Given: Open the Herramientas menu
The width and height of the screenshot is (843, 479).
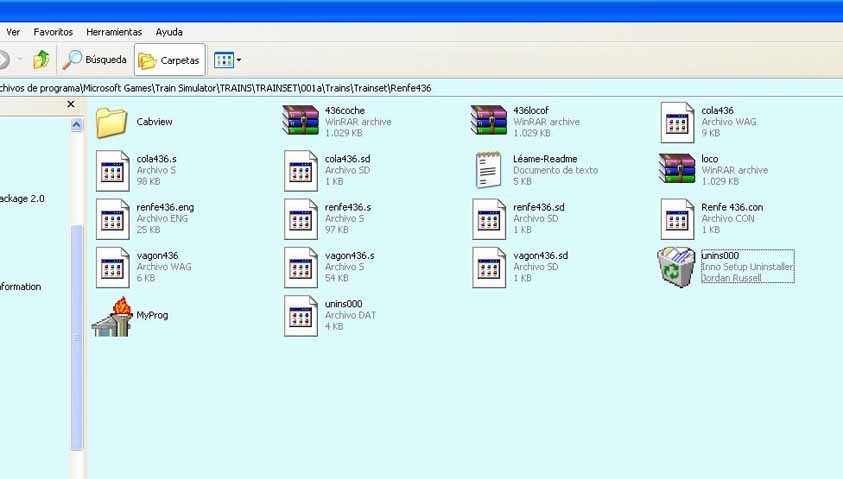Looking at the screenshot, I should click(114, 32).
